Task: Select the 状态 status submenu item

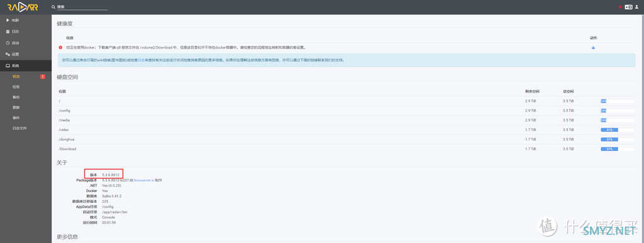Action: [x=16, y=76]
